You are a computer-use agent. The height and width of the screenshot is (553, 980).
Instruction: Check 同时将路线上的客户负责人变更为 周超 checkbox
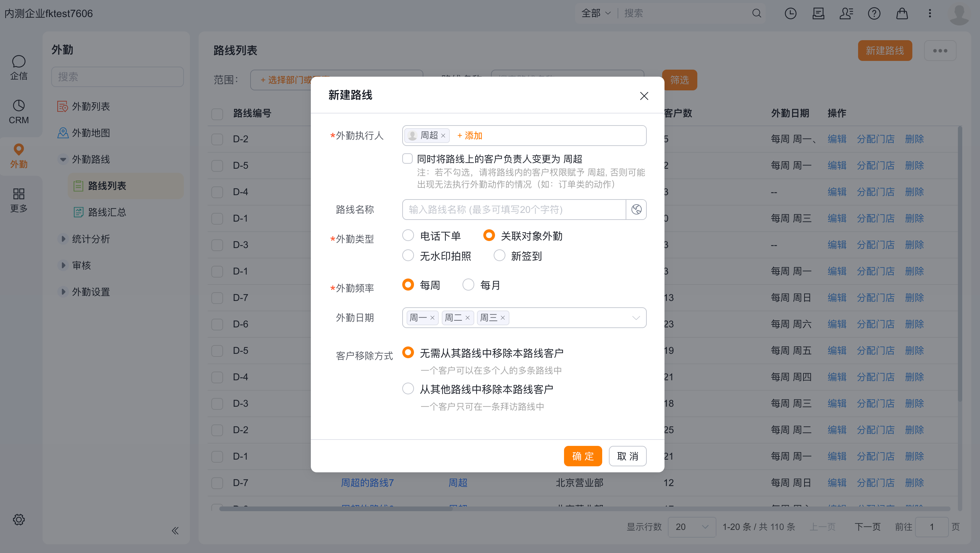[408, 158]
